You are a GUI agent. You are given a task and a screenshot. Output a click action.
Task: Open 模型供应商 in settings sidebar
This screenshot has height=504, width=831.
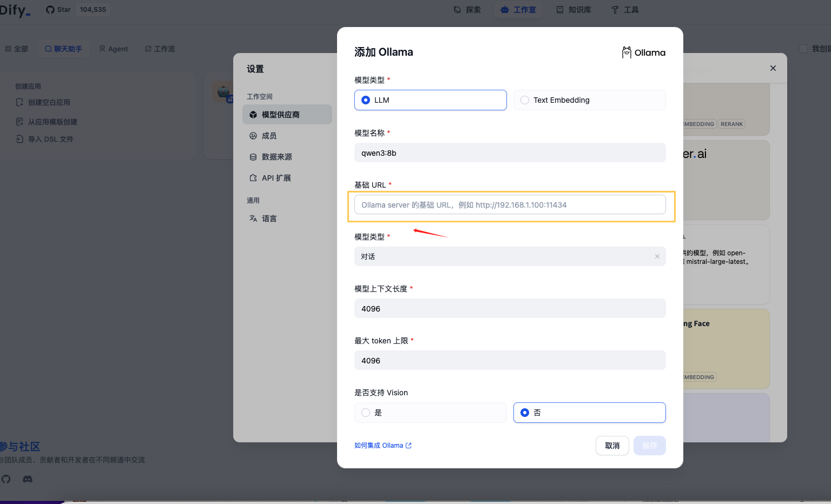click(287, 115)
